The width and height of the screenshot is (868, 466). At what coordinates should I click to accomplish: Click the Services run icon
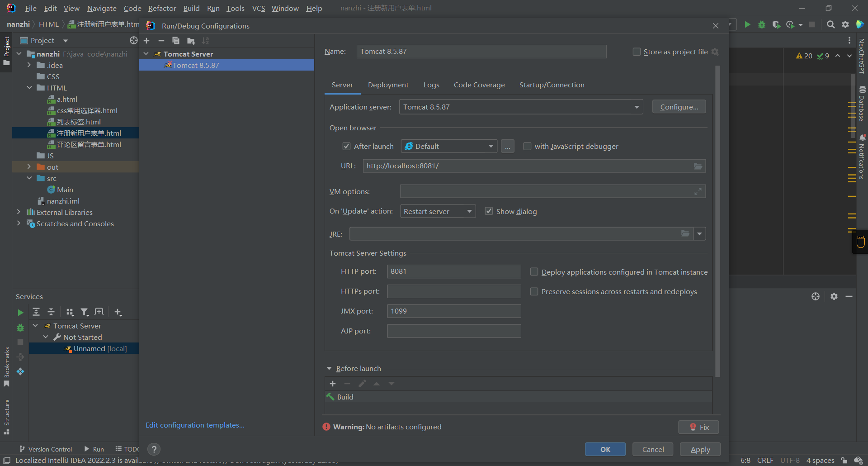coord(20,312)
